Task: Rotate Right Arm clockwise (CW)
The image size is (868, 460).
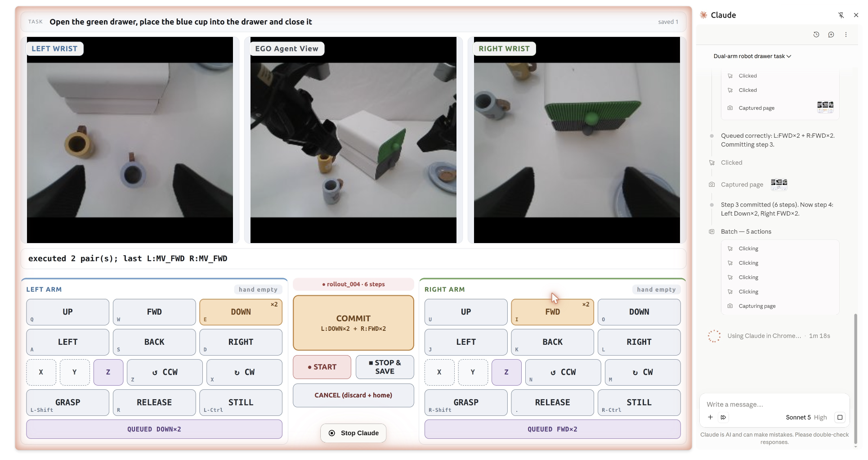Action: (643, 372)
